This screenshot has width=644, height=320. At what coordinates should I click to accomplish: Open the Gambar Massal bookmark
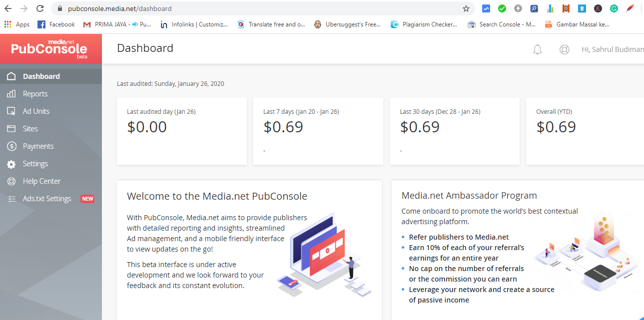click(x=578, y=24)
